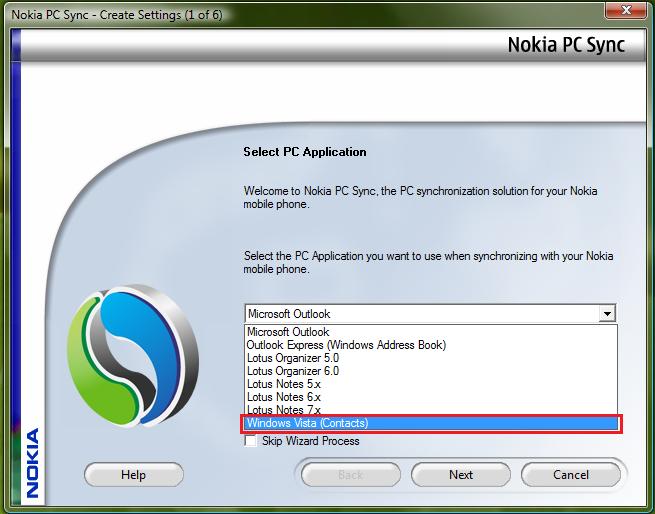
Task: Open the PC application dropdown arrow
Action: coord(607,313)
